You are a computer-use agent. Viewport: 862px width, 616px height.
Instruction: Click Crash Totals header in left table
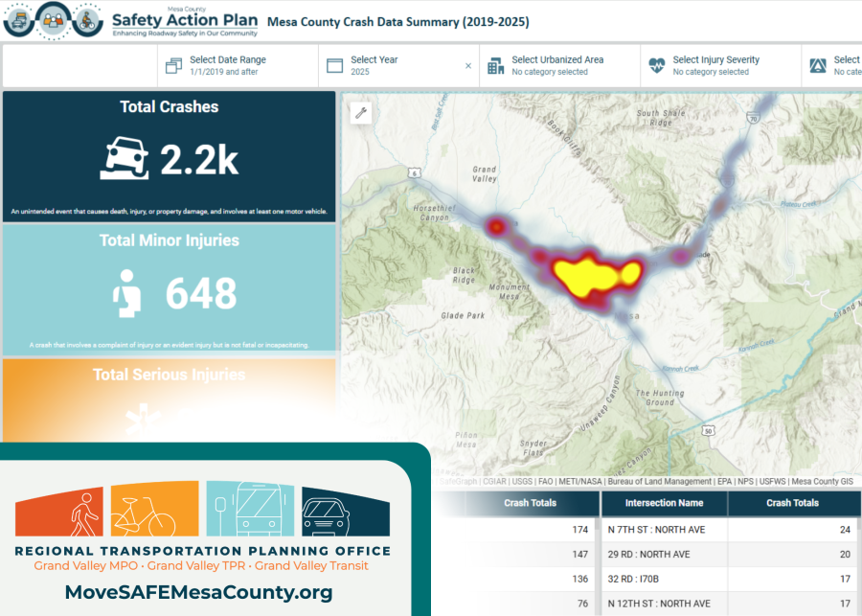[x=530, y=503]
